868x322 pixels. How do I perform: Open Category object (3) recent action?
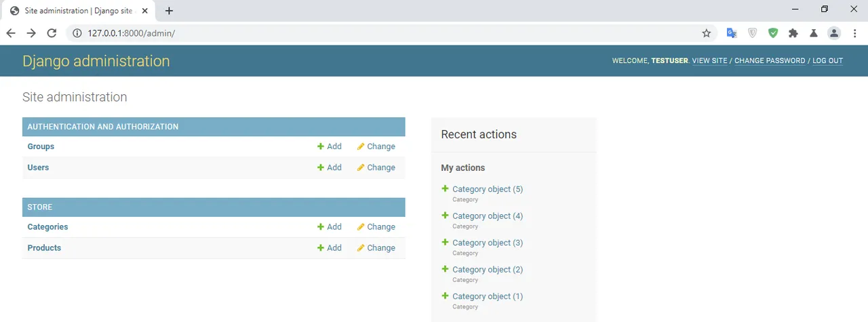pyautogui.click(x=488, y=243)
